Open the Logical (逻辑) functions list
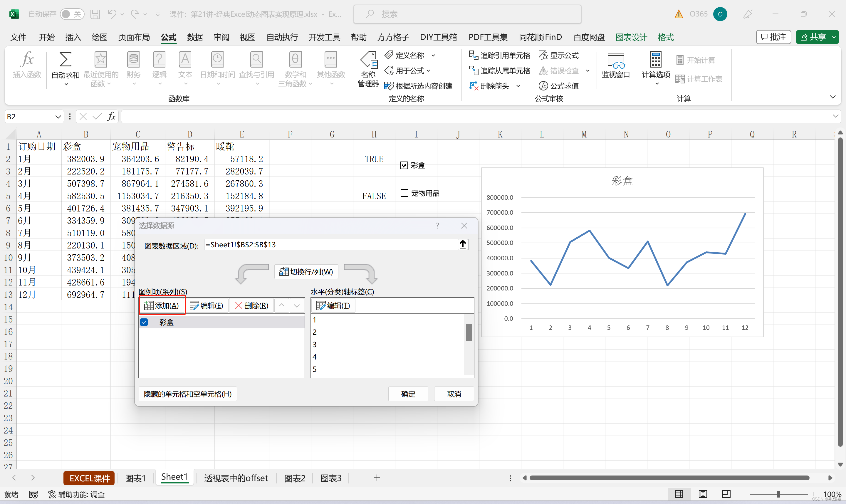The height and width of the screenshot is (504, 846). [x=159, y=68]
